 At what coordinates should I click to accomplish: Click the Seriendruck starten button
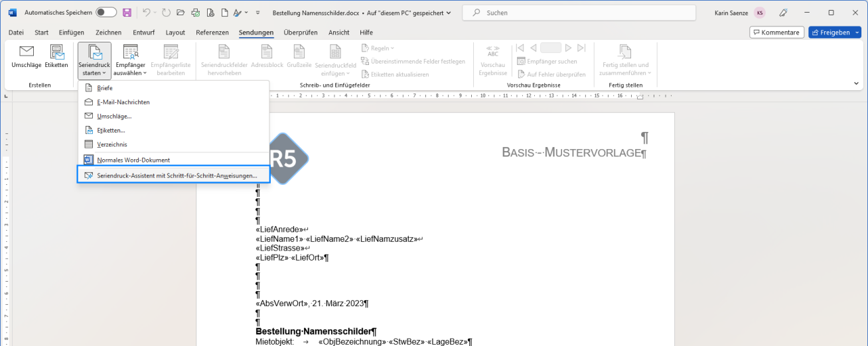(x=94, y=60)
